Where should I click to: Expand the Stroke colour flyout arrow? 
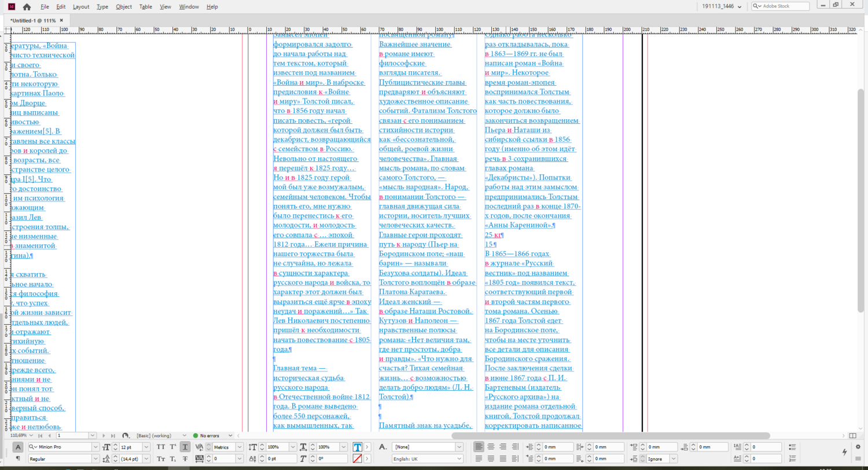click(x=367, y=458)
